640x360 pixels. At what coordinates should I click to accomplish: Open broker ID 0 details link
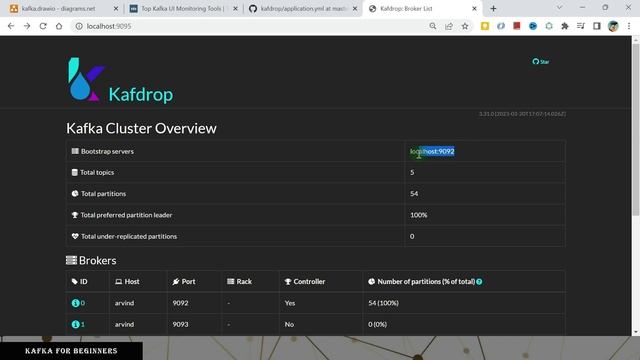[x=78, y=303]
